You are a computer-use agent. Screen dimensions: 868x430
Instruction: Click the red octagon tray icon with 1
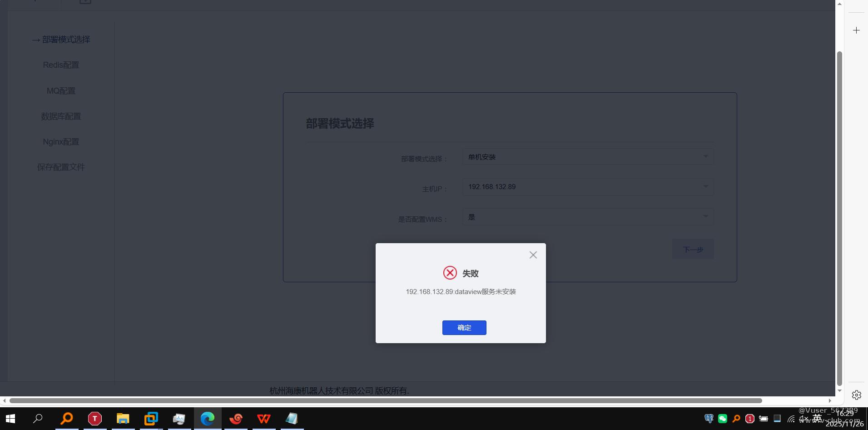[750, 419]
